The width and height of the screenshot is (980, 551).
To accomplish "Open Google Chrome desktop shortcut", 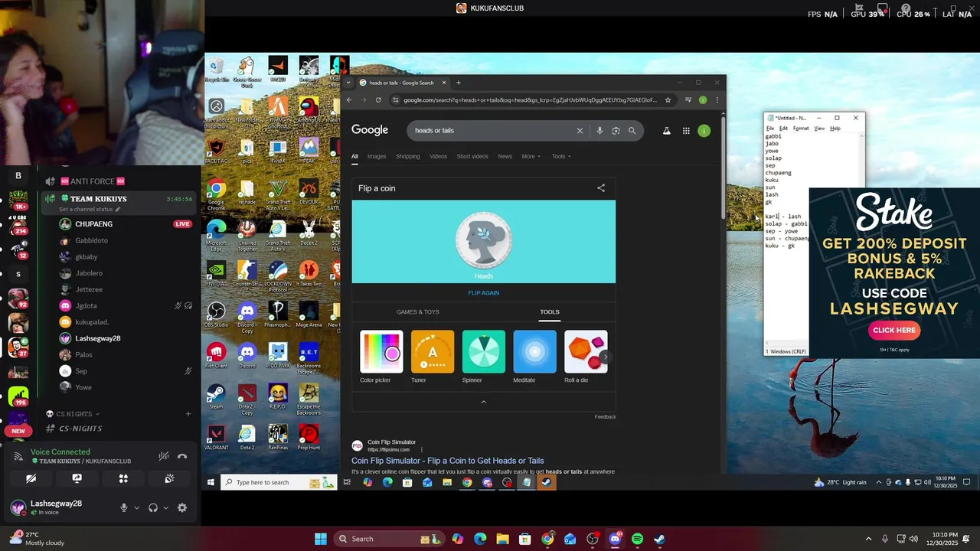I will [216, 192].
